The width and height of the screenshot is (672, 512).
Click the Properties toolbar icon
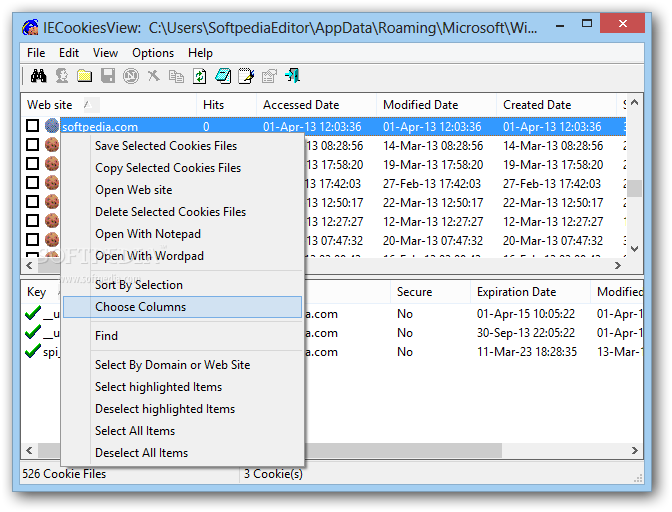269,76
